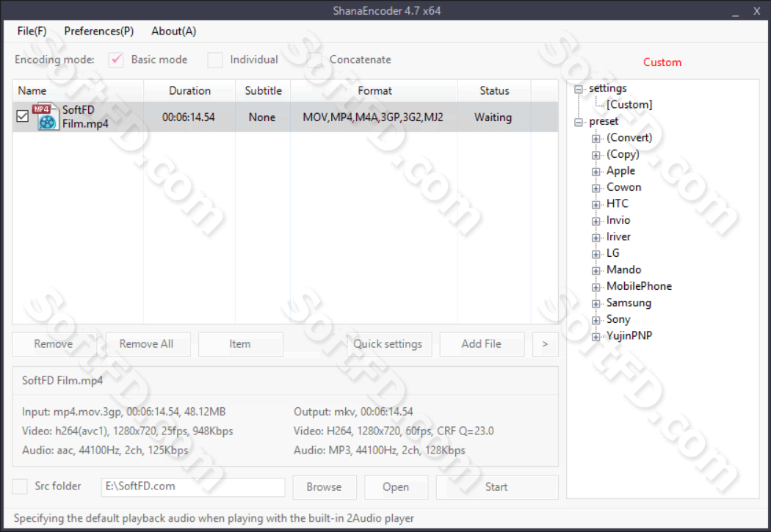Enable the Individual encoding mode checkbox
The image size is (771, 532).
point(215,60)
